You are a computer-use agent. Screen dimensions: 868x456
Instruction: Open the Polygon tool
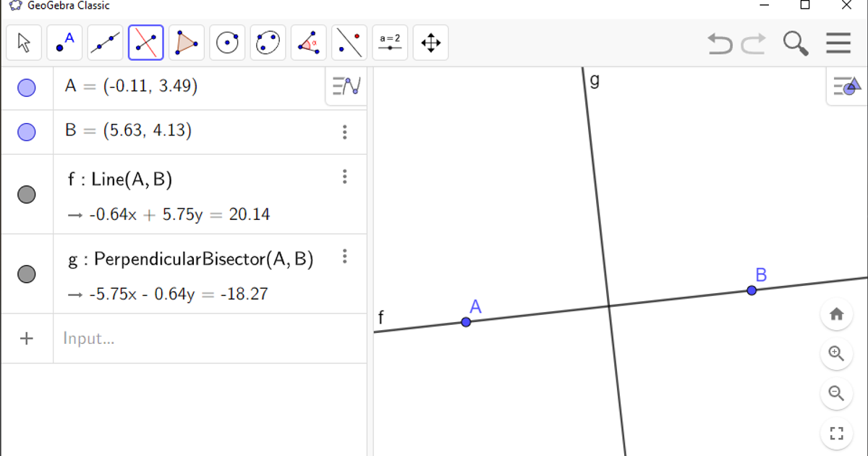pos(186,42)
